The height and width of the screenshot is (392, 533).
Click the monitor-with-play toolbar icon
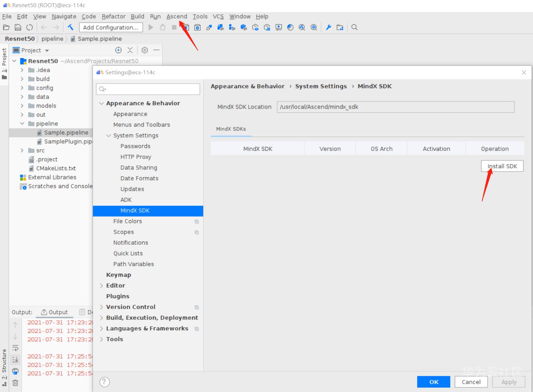pyautogui.click(x=279, y=27)
